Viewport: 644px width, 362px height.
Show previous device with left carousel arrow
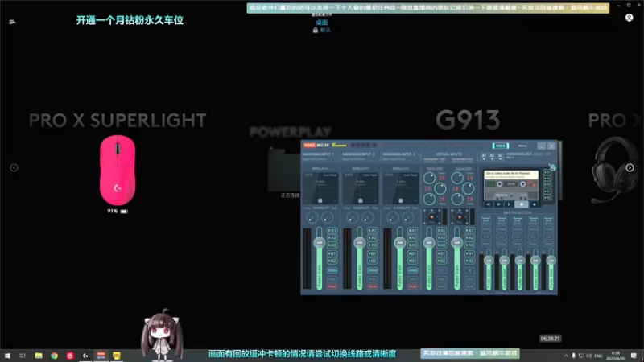click(x=14, y=167)
